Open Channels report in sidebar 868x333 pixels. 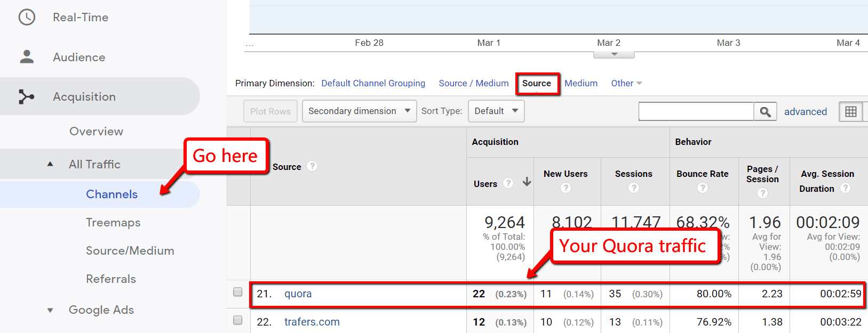click(x=112, y=194)
